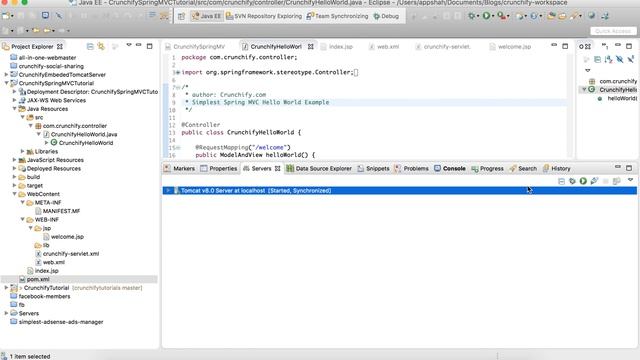Switch to the Debug perspective
The image size is (640, 360).
386,16
